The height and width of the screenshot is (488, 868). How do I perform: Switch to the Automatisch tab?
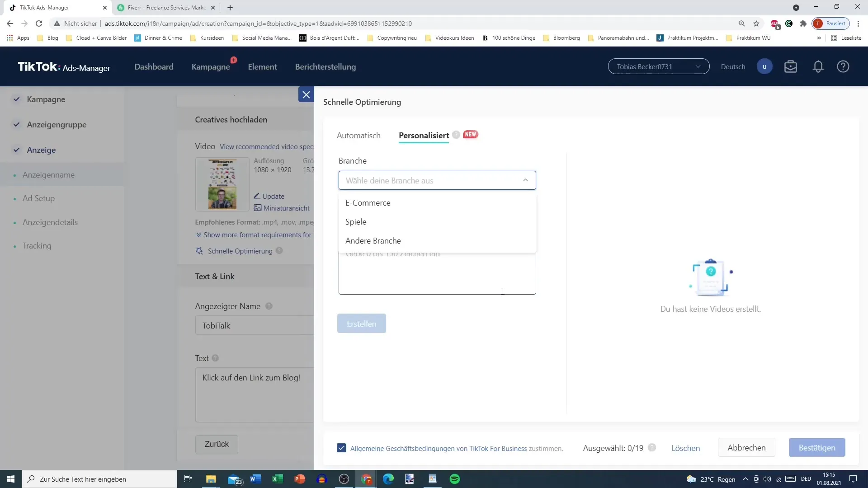click(x=359, y=136)
